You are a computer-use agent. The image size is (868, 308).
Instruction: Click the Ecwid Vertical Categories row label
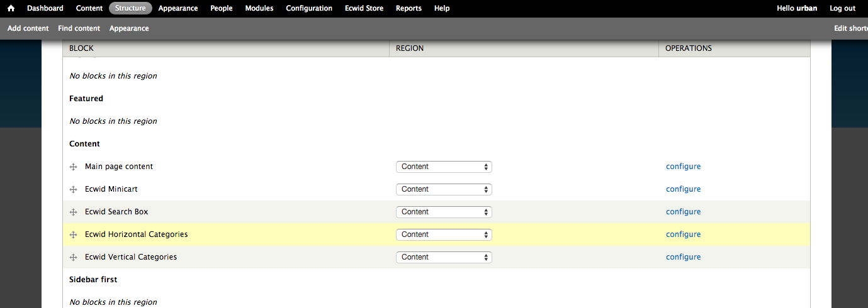[131, 257]
